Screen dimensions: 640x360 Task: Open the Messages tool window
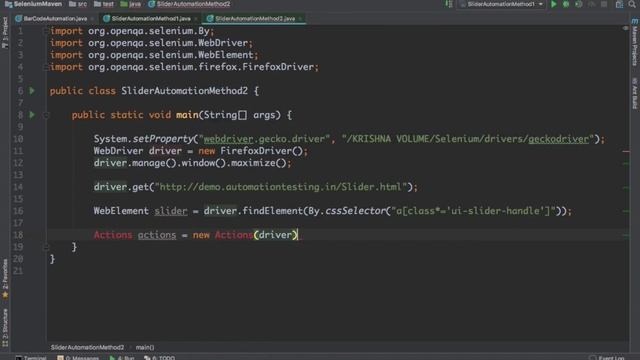tap(78, 358)
